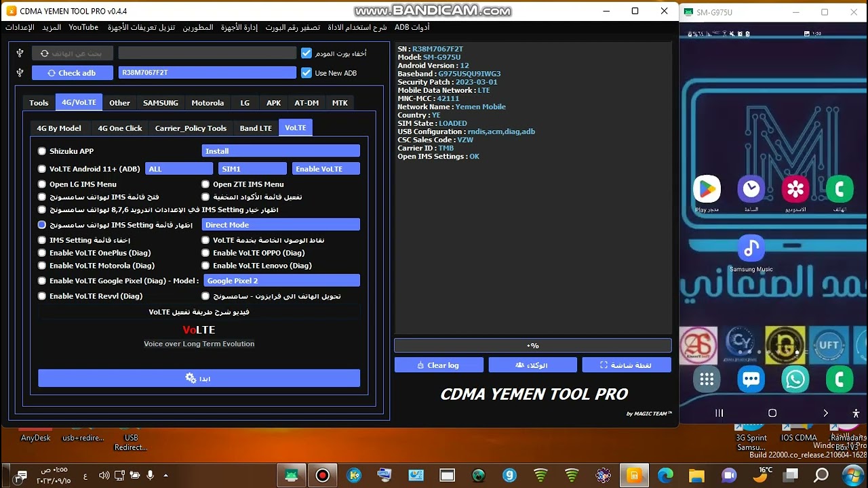Screen dimensions: 868x488
Task: Open the Enable VoLTE dropdown
Action: pos(326,169)
